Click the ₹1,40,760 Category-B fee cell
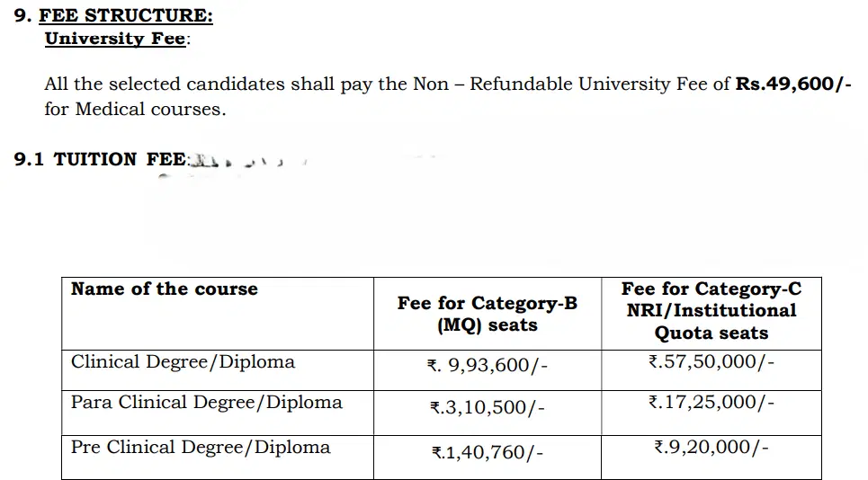This screenshot has width=868, height=480. click(487, 453)
